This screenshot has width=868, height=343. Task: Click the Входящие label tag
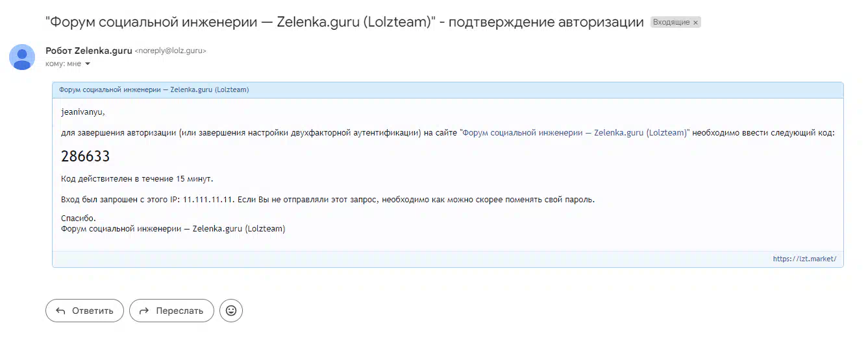tap(671, 23)
